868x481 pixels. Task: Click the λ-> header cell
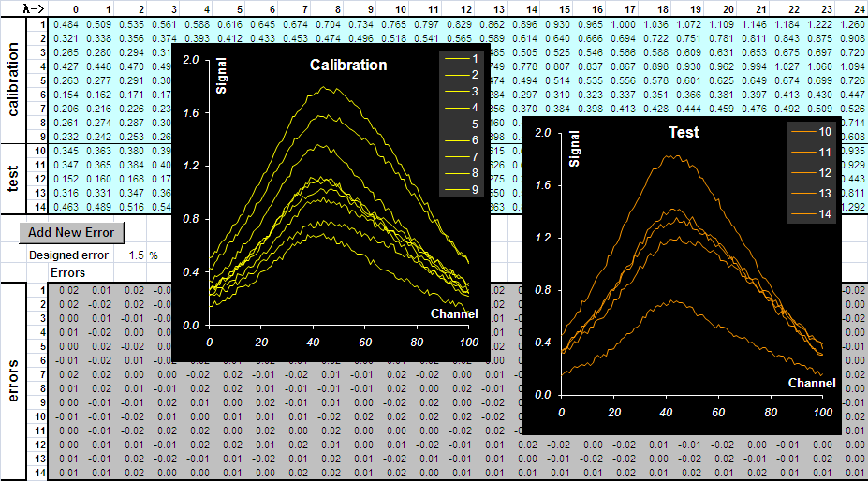pos(33,8)
